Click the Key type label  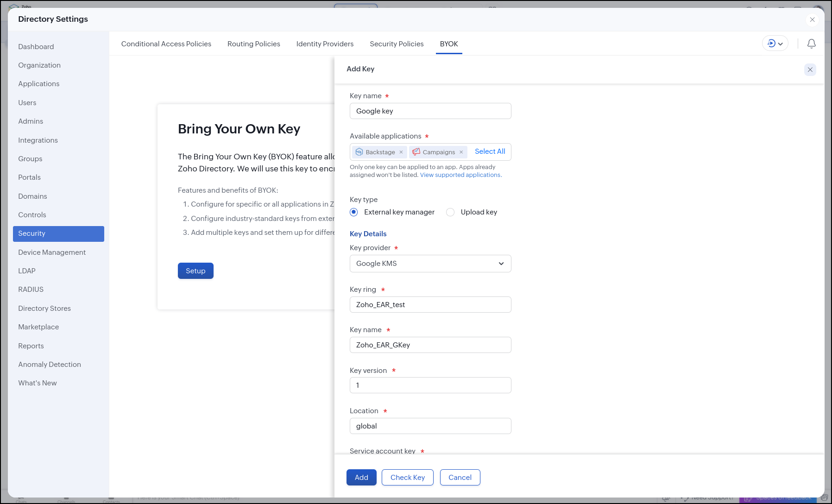click(x=364, y=200)
